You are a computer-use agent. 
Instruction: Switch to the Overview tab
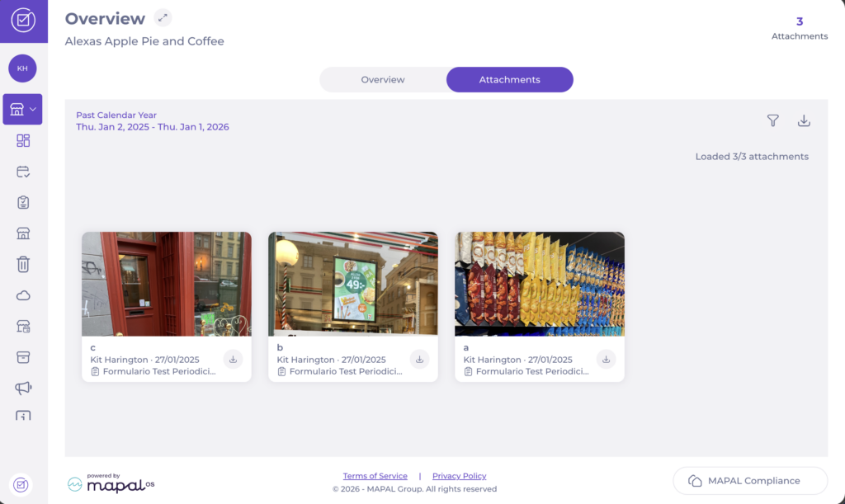click(x=383, y=80)
